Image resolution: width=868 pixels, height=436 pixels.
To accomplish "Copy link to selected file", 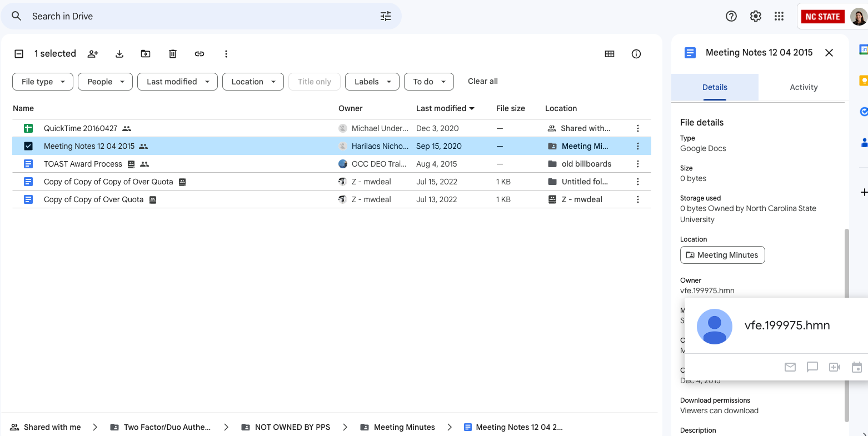I will coord(199,54).
